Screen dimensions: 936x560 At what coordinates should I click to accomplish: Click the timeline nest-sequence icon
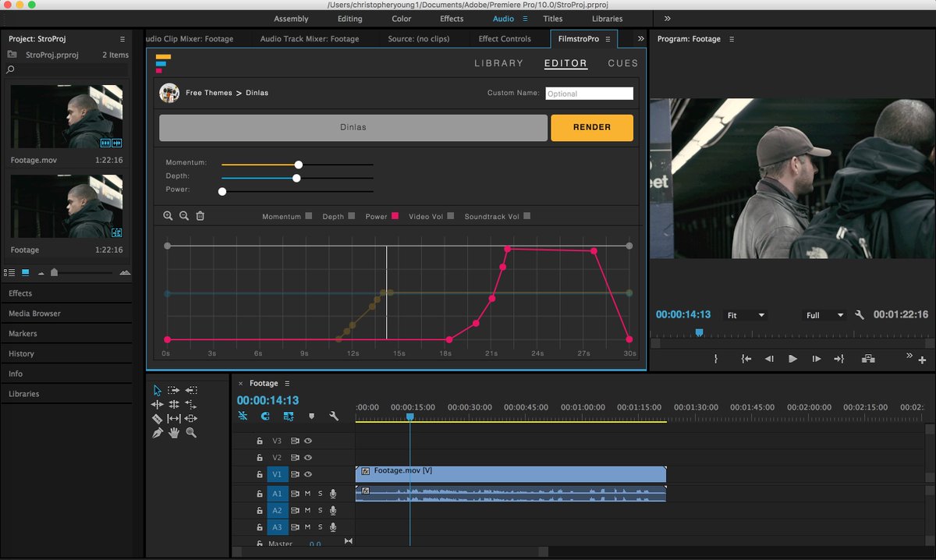pos(243,416)
